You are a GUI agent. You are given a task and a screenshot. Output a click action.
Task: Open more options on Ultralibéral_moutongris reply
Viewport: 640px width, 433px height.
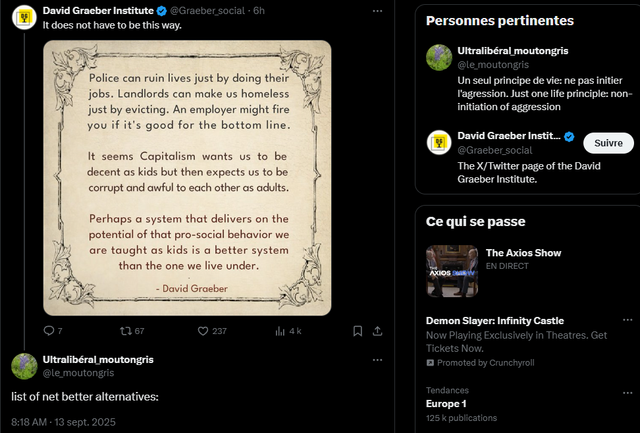(x=377, y=359)
